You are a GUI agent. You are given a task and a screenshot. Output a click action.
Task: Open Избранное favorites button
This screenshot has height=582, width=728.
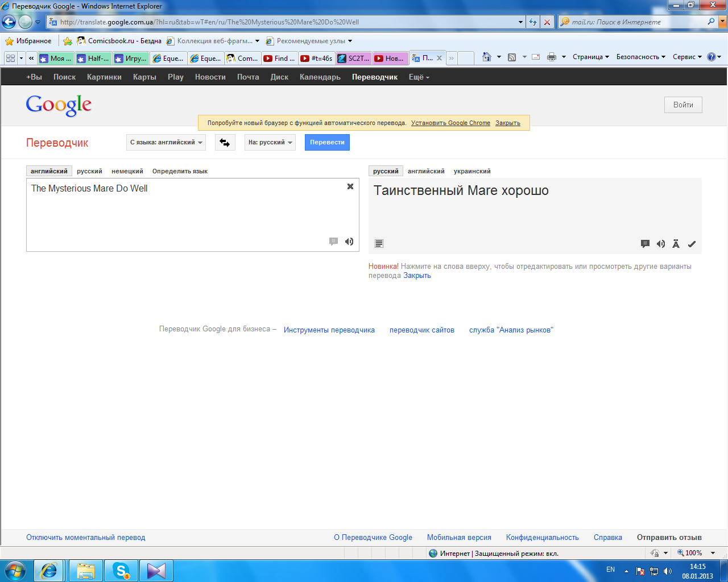pos(28,41)
